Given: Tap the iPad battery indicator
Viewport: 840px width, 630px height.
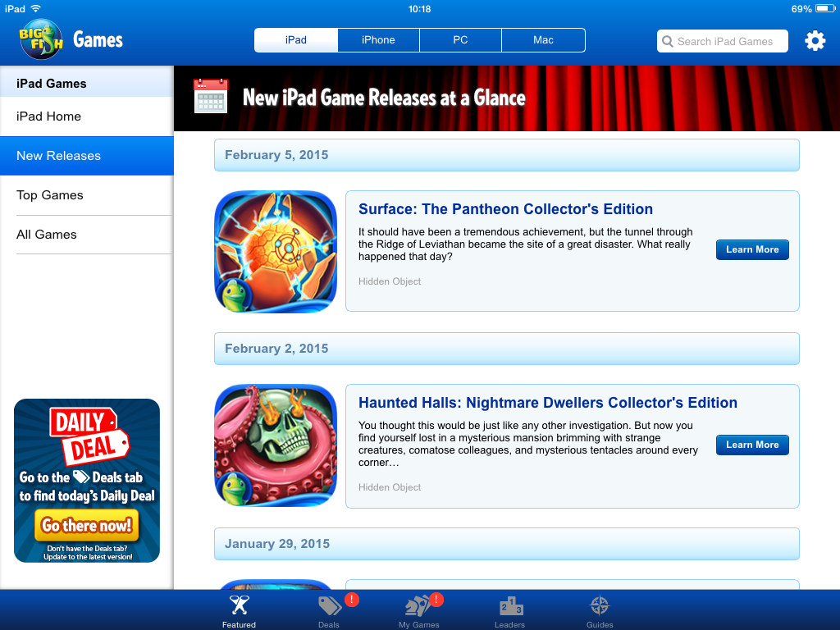Looking at the screenshot, I should [x=825, y=8].
